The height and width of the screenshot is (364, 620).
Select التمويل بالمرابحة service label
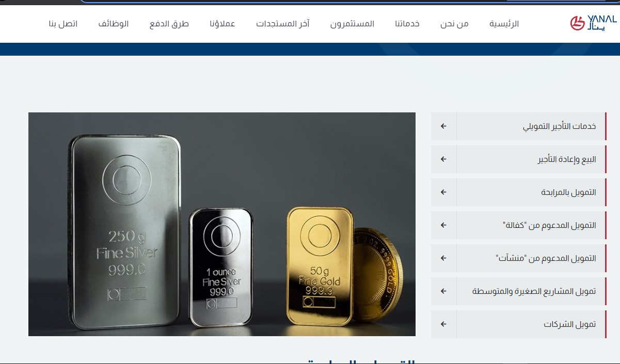tap(569, 192)
